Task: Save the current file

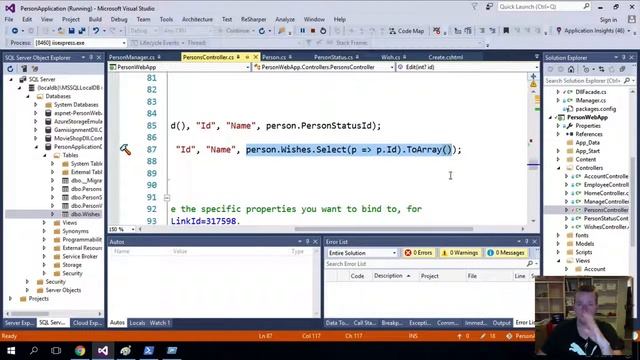Action: [71, 31]
